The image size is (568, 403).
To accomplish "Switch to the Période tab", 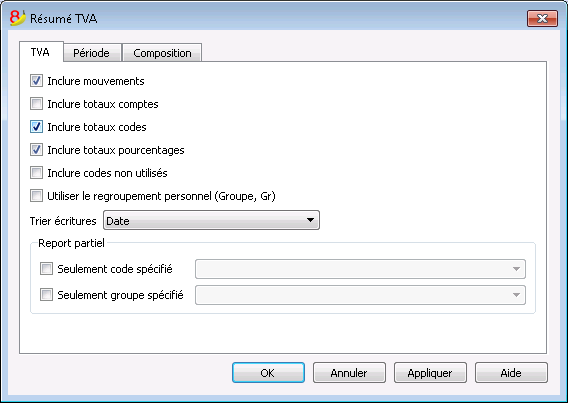I will coord(91,53).
